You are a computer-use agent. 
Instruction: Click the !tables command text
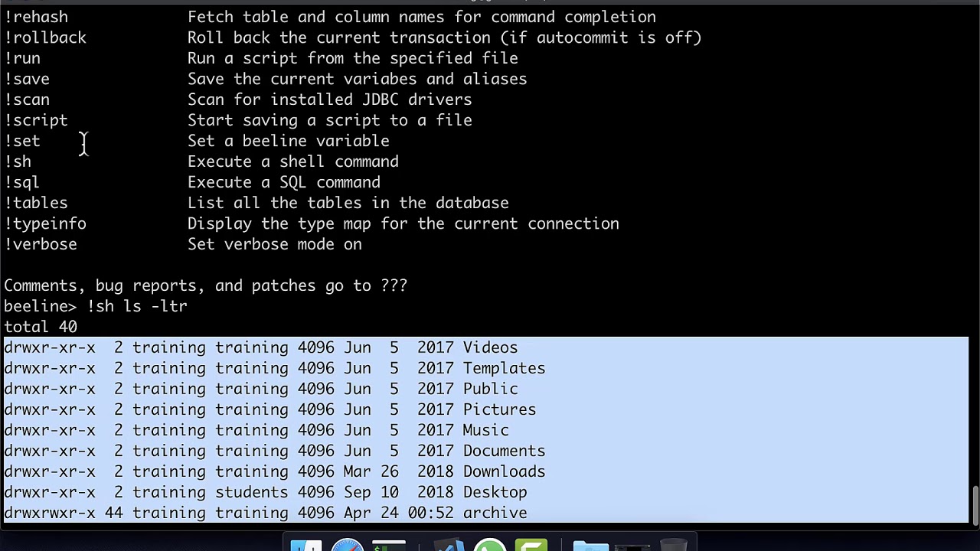coord(36,203)
